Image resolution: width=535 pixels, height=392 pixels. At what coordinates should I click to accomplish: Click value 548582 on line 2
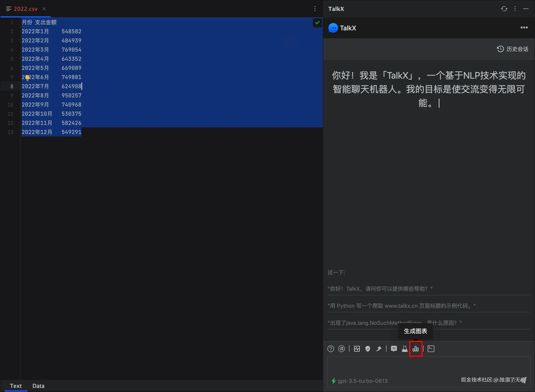click(x=71, y=31)
